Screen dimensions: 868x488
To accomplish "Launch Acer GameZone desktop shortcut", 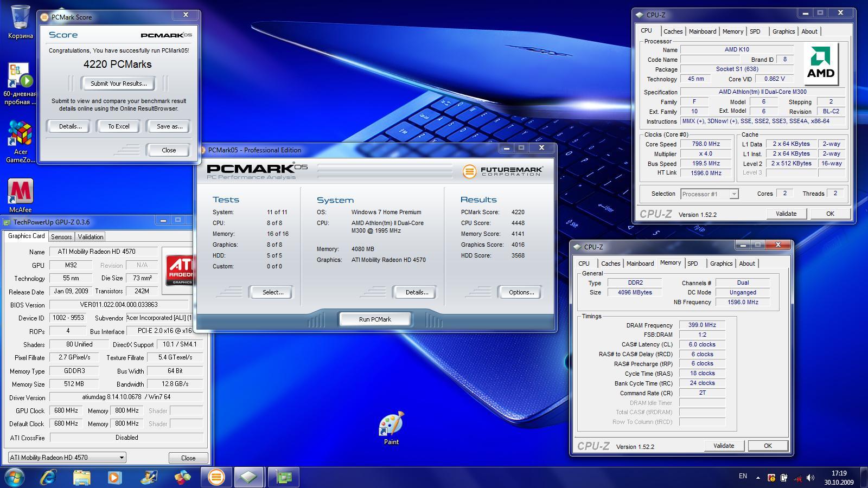I will point(20,141).
